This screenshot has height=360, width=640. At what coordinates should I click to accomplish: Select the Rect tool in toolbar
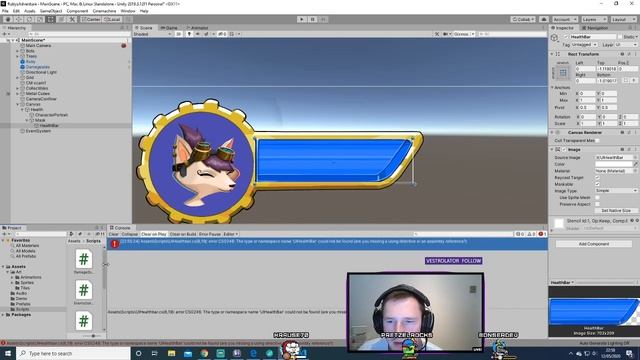(51, 19)
